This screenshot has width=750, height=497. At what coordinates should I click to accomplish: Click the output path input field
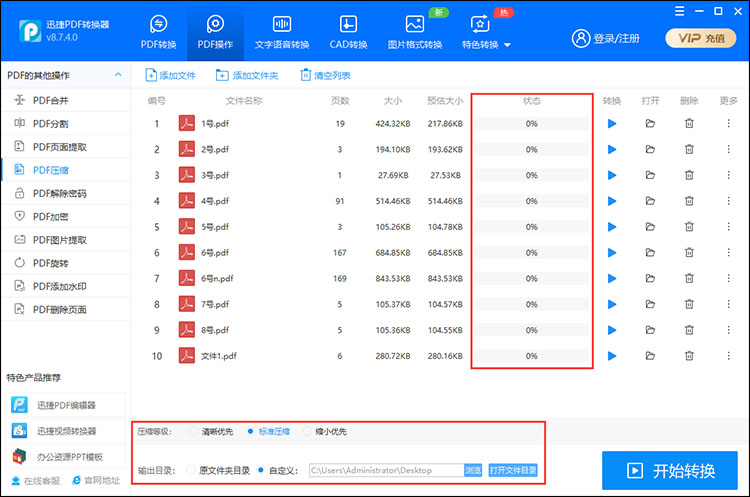[386, 470]
